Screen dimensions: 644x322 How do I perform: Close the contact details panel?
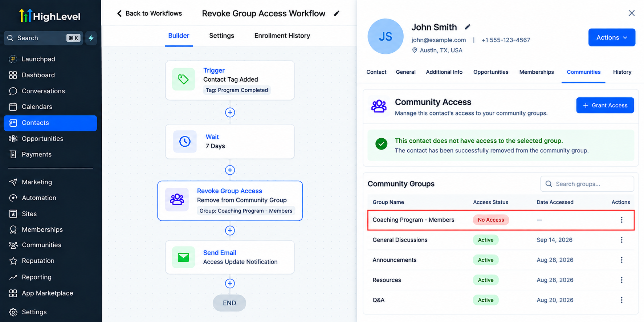pos(632,13)
